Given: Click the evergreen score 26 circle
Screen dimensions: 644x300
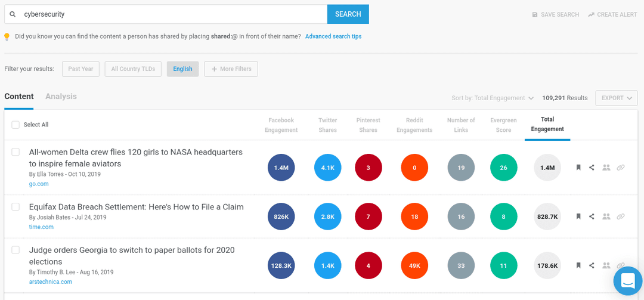Looking at the screenshot, I should coord(503,168).
